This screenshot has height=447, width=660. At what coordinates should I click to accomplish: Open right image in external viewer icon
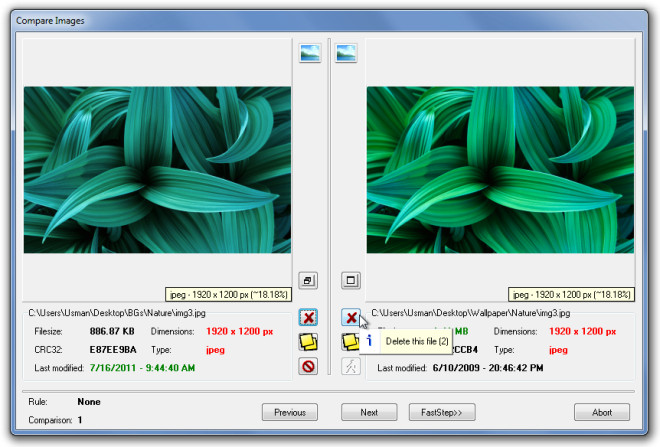coord(346,53)
